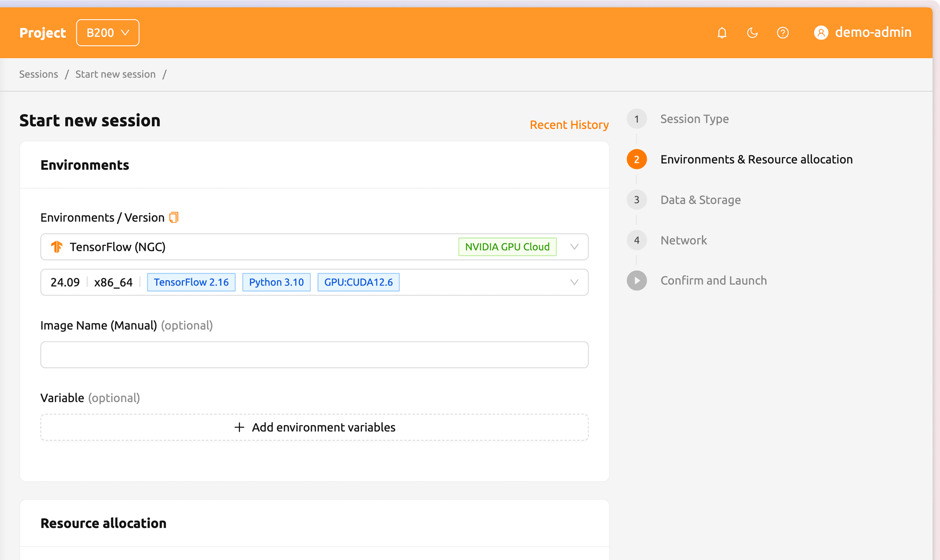
Task: Open the B200 project dropdown
Action: [x=107, y=32]
